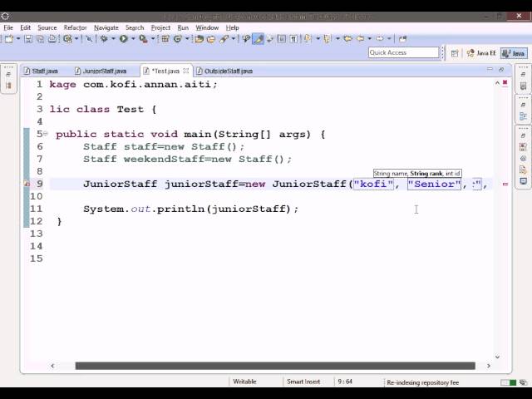Viewport: 532px width, 399px height.
Task: Click the New Java Class icon
Action: click(x=177, y=39)
